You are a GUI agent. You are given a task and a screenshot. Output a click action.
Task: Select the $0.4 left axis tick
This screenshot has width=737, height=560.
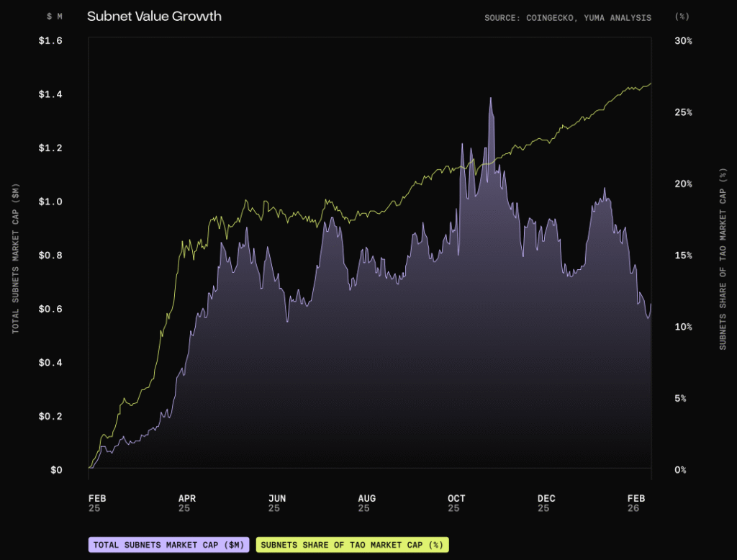coord(50,363)
